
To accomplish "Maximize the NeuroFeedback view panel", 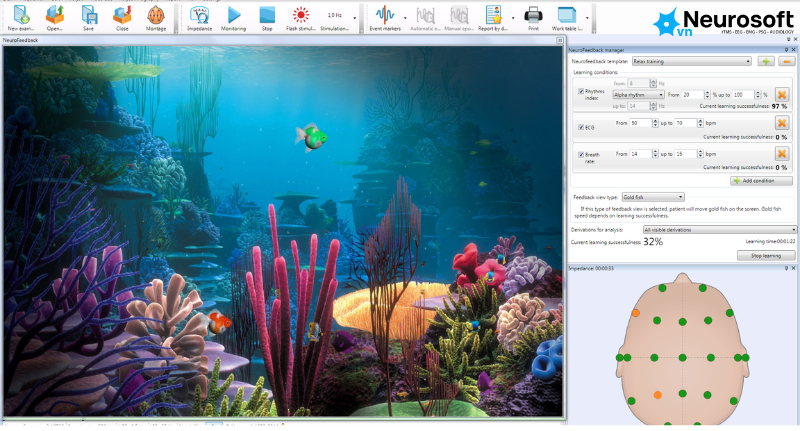I will 560,40.
